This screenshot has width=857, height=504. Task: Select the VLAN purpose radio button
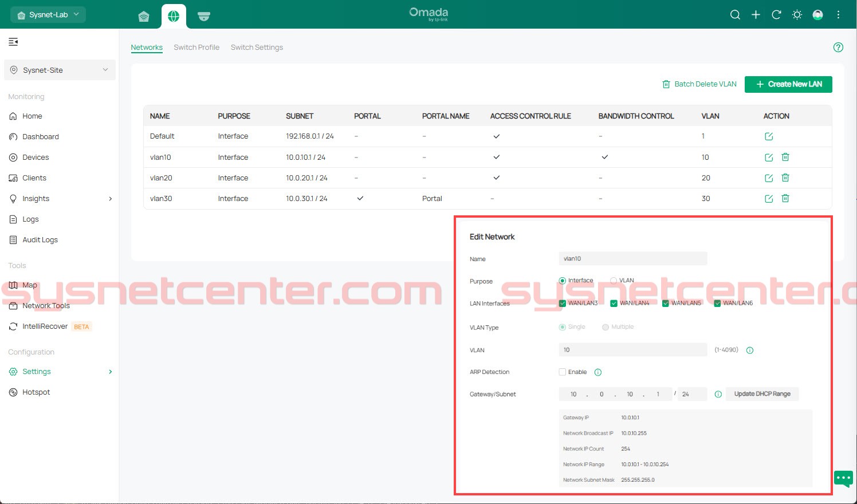(x=614, y=281)
